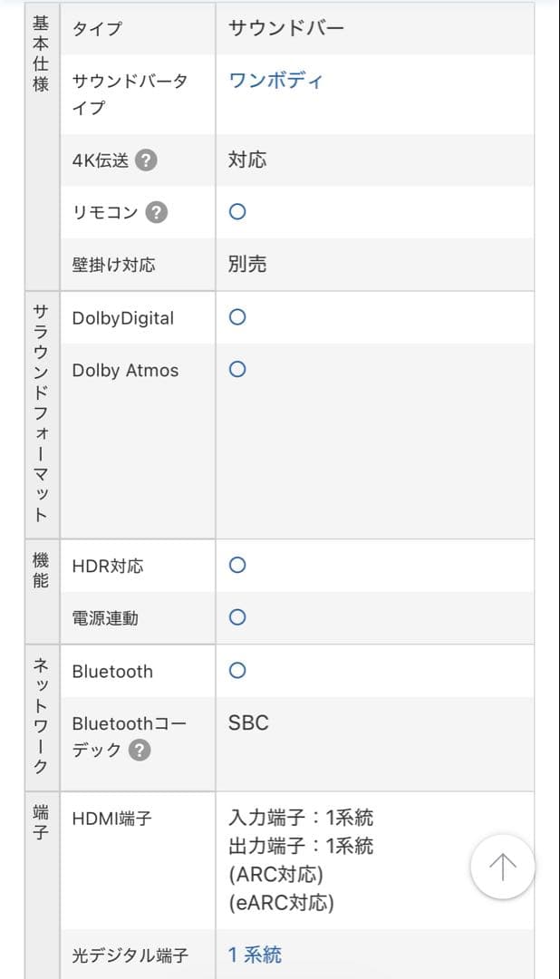Select the 壁掛け対応 row label

113,265
